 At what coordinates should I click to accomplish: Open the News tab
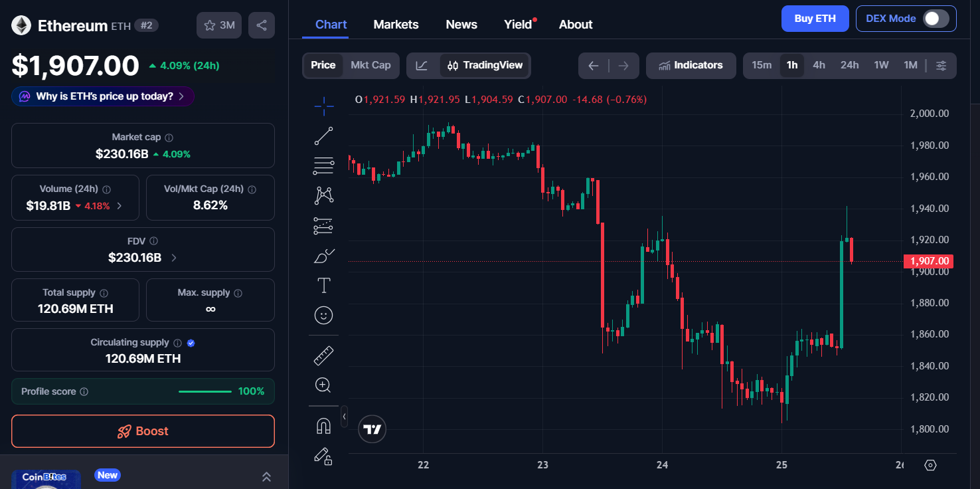pyautogui.click(x=461, y=25)
